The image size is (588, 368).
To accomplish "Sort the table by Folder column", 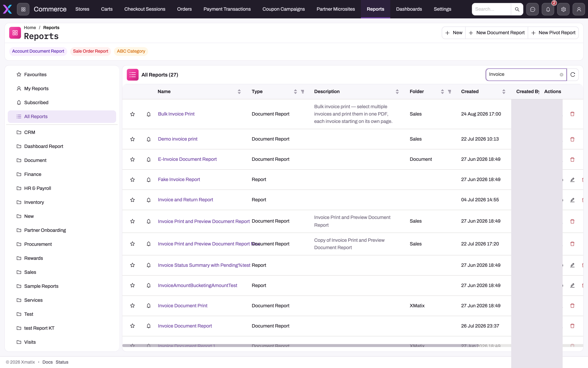I will (x=442, y=91).
